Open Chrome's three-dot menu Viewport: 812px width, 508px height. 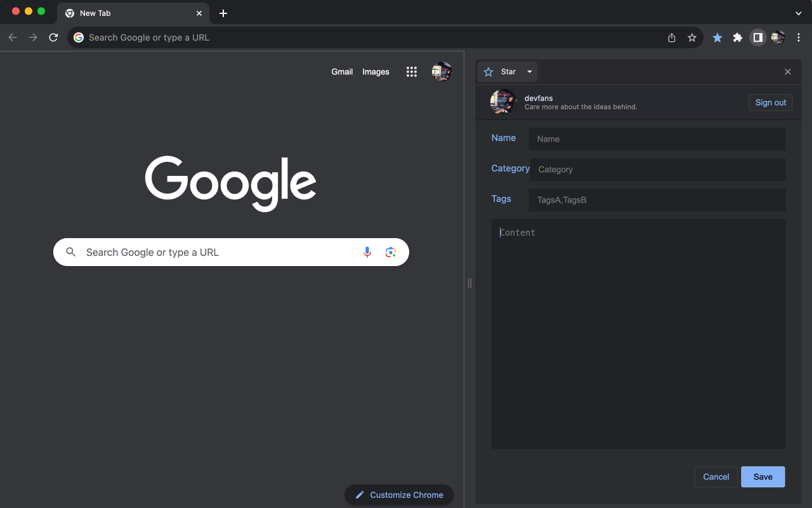799,37
